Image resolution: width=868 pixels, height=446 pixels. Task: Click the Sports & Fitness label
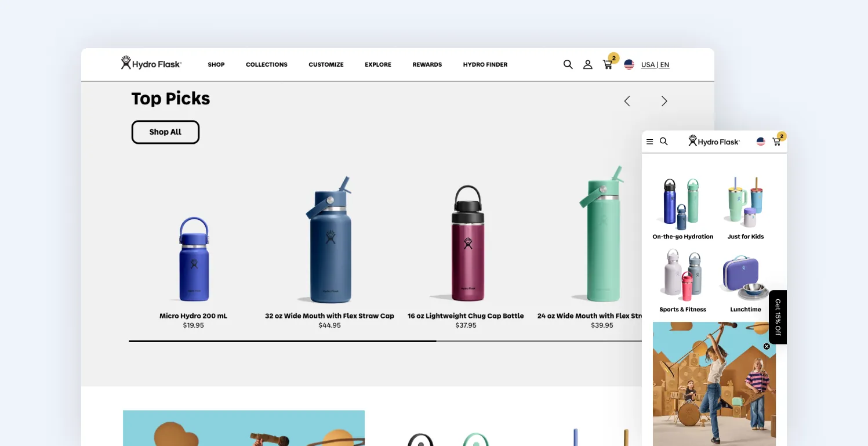(x=682, y=310)
